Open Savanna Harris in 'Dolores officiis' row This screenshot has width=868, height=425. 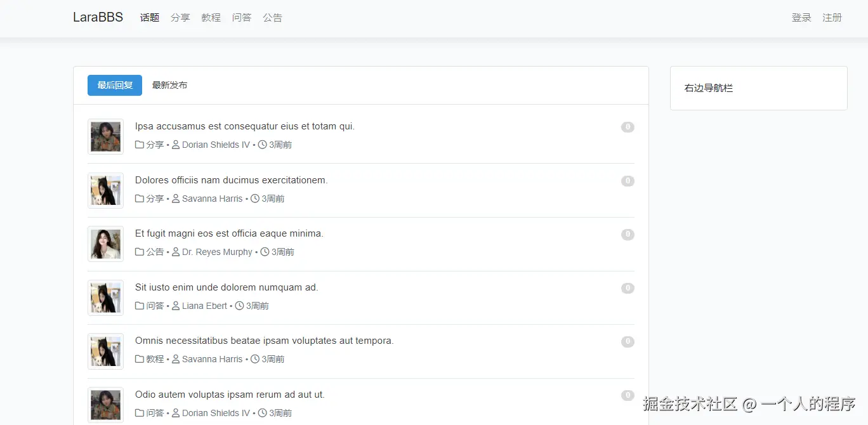coord(212,199)
